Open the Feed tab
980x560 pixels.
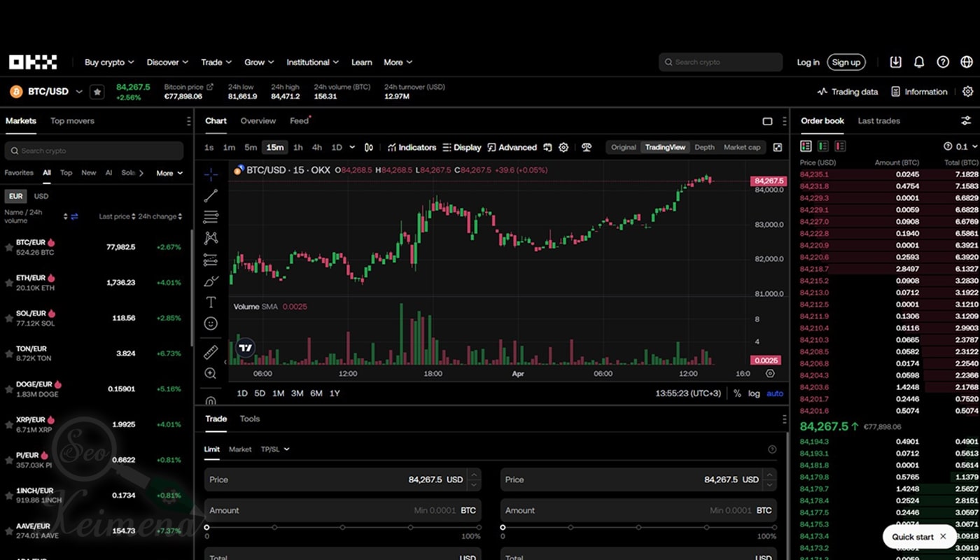click(x=300, y=121)
